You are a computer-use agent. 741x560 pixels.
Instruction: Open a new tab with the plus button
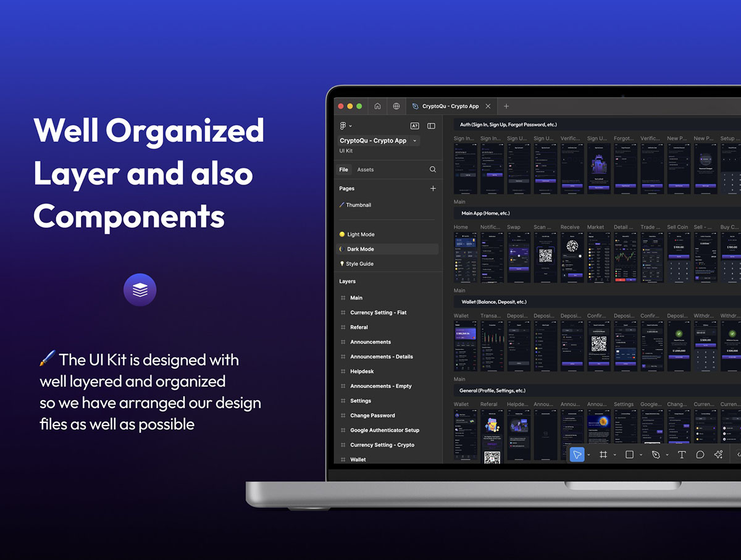point(506,106)
